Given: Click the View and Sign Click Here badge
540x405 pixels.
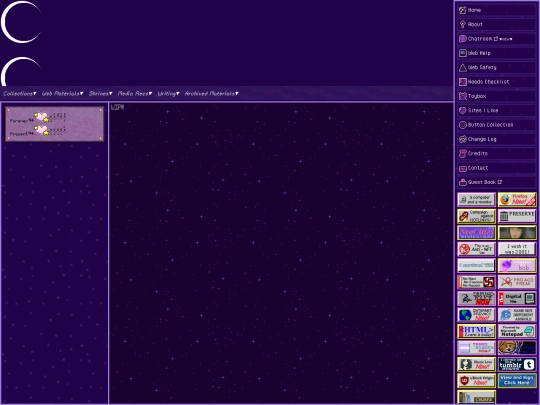Looking at the screenshot, I should [517, 381].
